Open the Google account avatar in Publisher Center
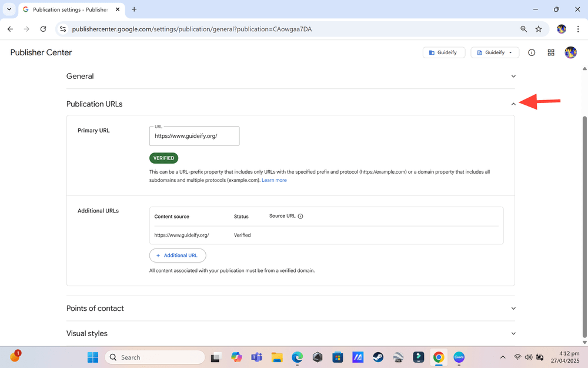This screenshot has width=588, height=368. pyautogui.click(x=570, y=52)
